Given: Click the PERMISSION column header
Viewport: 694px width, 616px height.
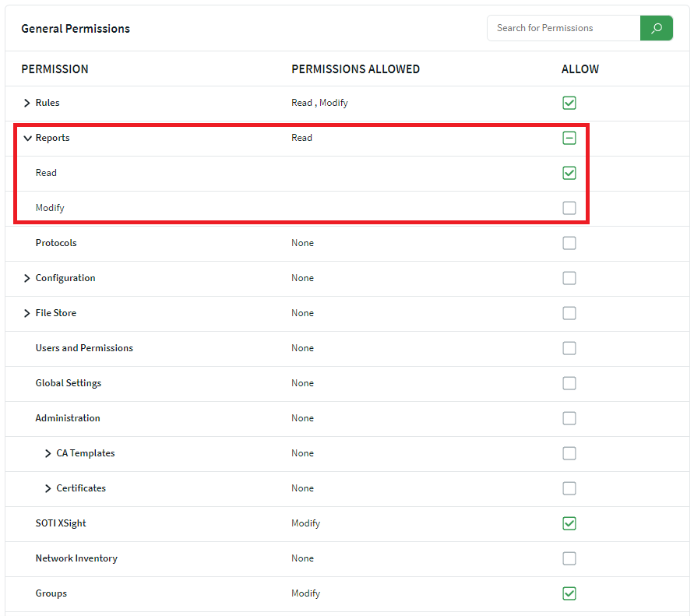Looking at the screenshot, I should [x=55, y=69].
